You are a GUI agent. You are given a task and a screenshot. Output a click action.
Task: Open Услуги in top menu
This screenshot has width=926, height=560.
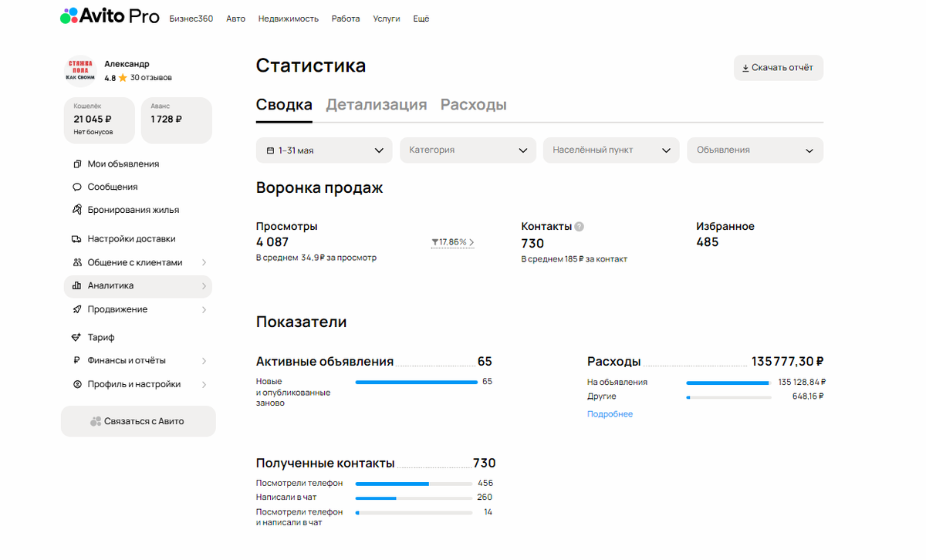point(387,19)
